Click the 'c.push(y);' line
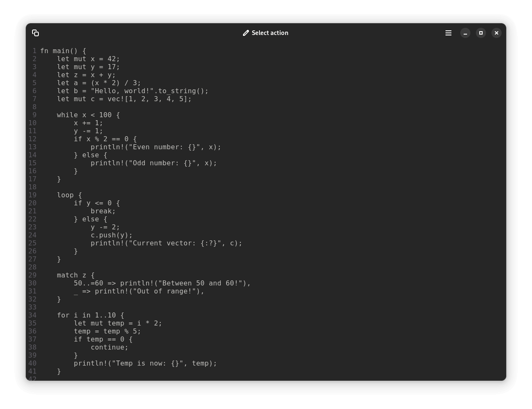The width and height of the screenshot is (532, 409). pos(111,235)
